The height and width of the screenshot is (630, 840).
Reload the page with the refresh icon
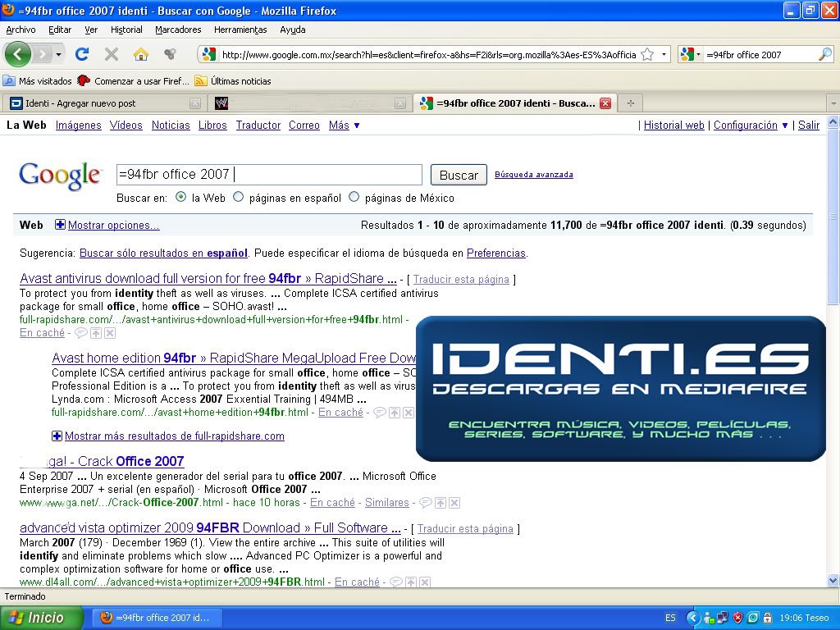click(x=82, y=54)
